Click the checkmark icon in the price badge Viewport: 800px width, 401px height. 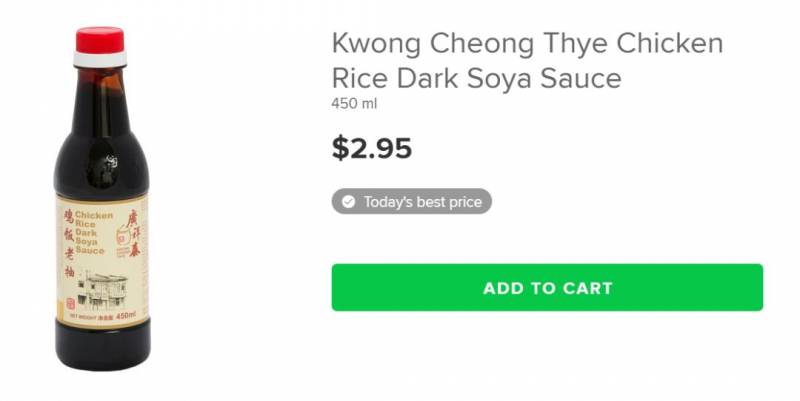(347, 202)
